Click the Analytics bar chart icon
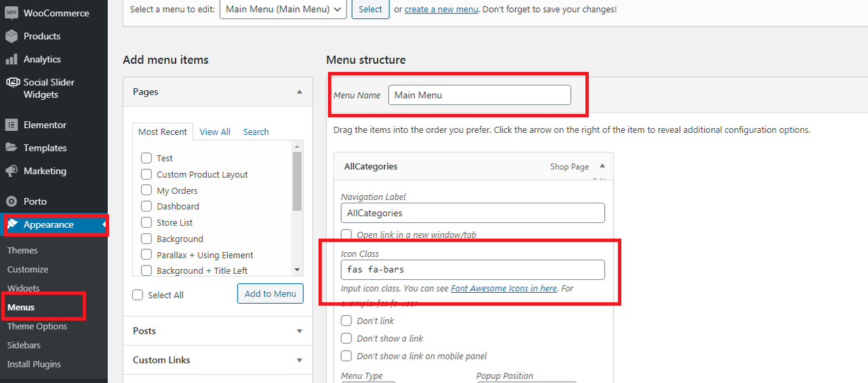Image resolution: width=868 pixels, height=383 pixels. (x=12, y=59)
